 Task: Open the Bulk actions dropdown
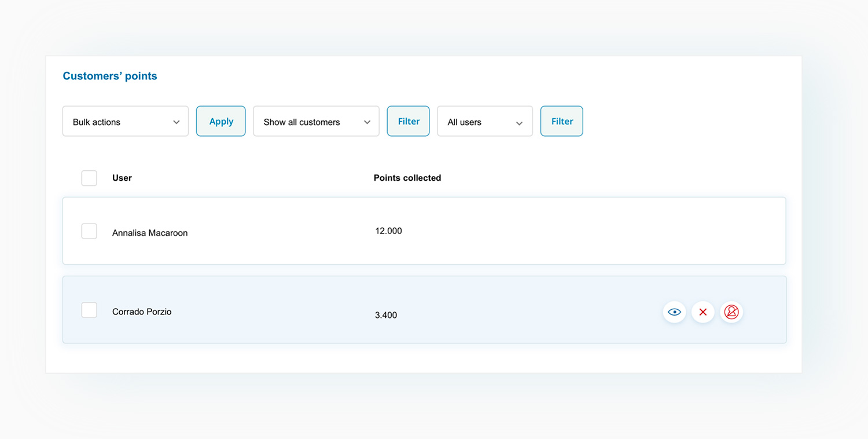point(125,121)
